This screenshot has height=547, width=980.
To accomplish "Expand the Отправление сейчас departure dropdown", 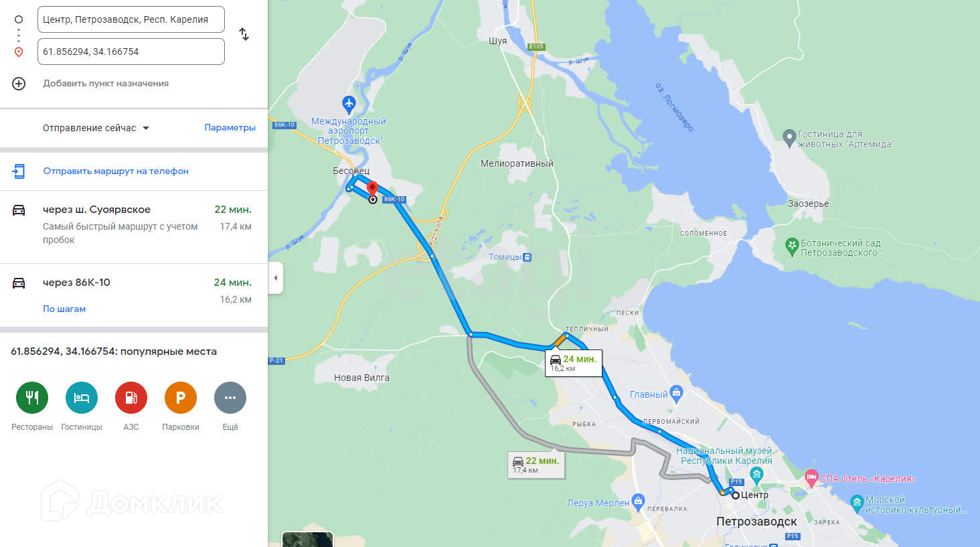I will point(96,128).
